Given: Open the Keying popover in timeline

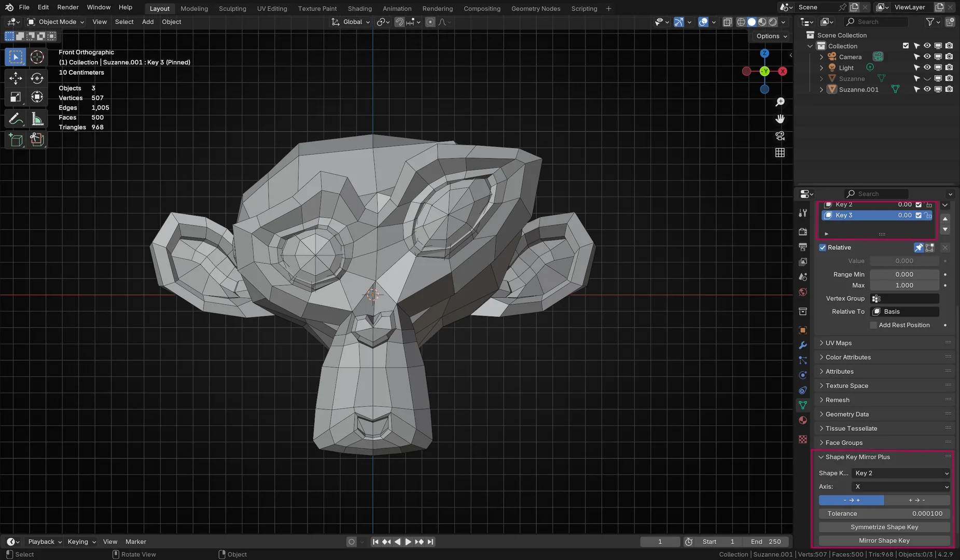Looking at the screenshot, I should tap(81, 542).
